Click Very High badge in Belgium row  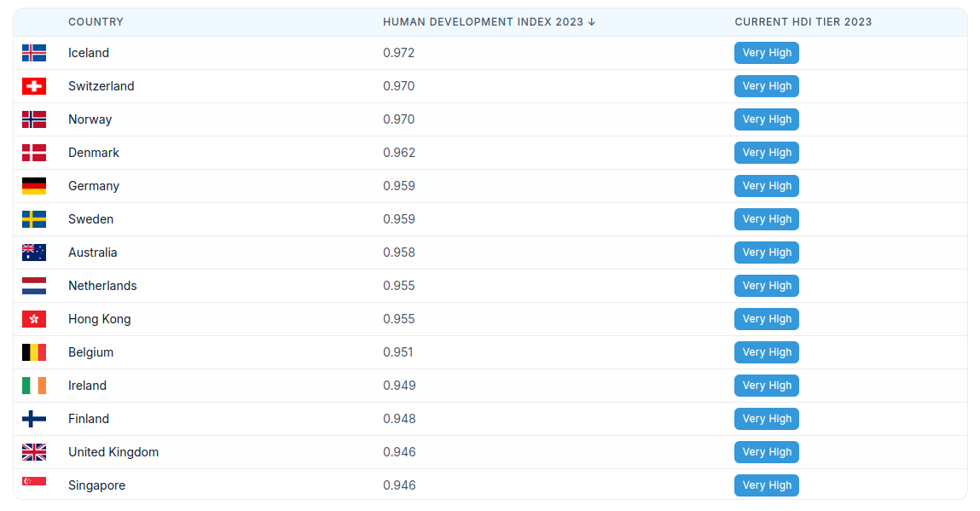pyautogui.click(x=766, y=352)
